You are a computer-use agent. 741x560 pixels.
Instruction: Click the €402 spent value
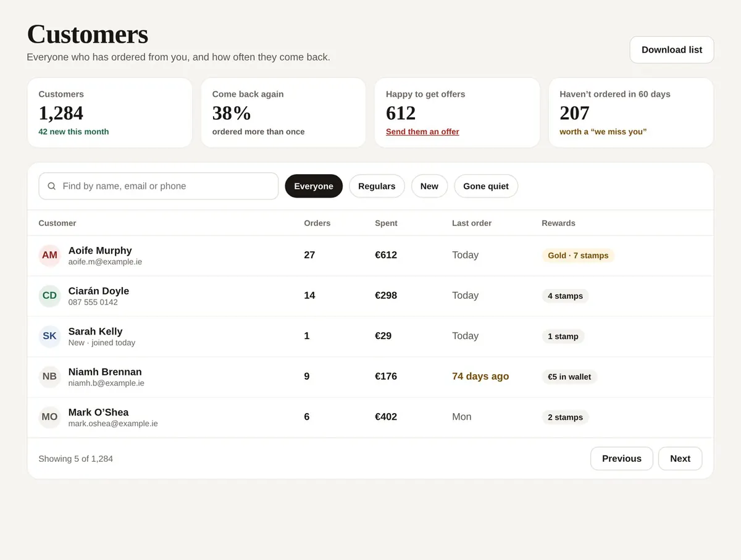(386, 417)
